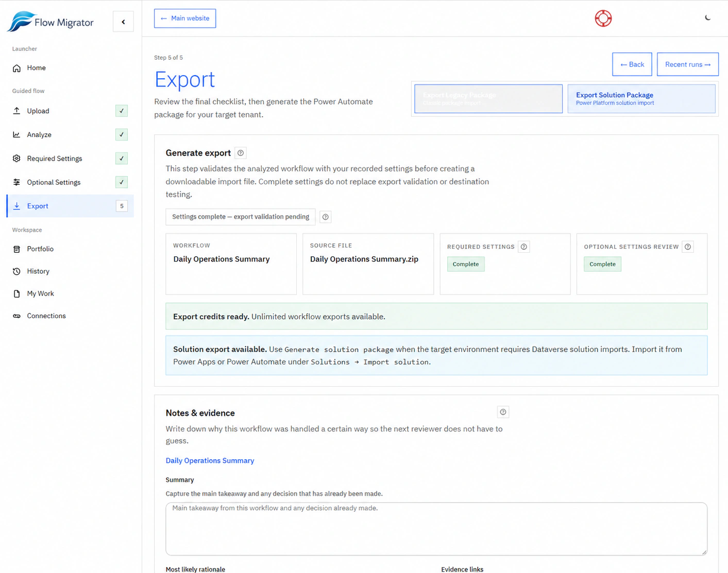Click the Optional Settings sliders icon
This screenshot has height=573, width=728.
16,182
